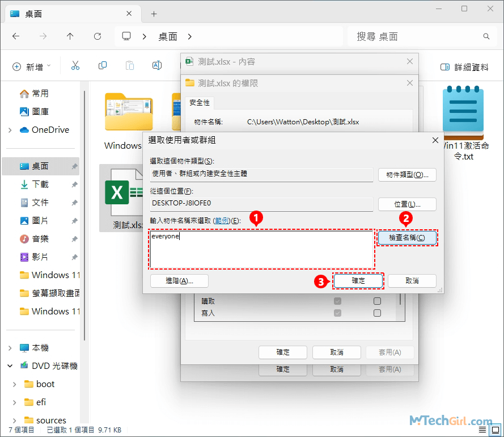Click the Back arrow navigation button
This screenshot has width=504, height=437.
coord(16,36)
